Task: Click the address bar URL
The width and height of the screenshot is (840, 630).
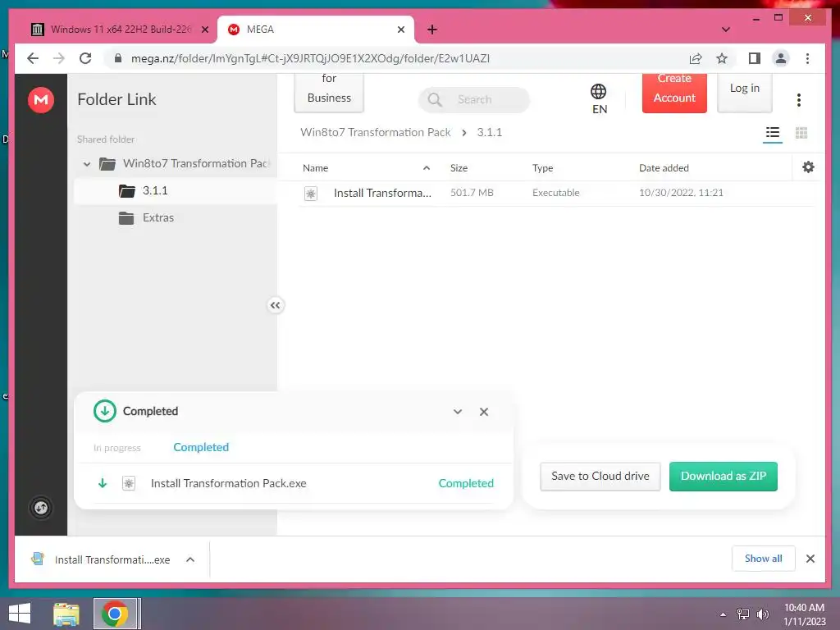Action: [310, 58]
